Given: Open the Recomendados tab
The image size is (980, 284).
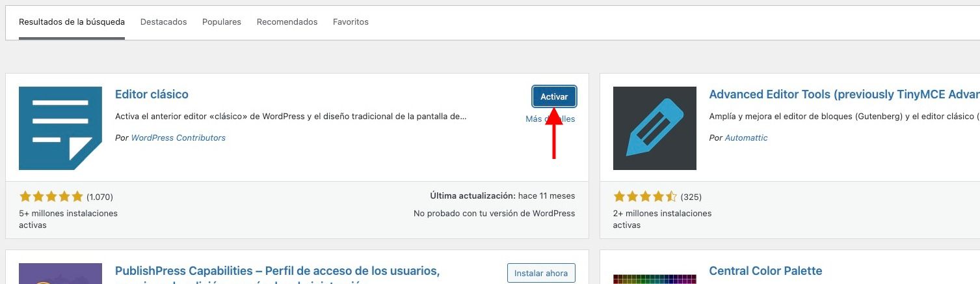Looking at the screenshot, I should [x=287, y=22].
